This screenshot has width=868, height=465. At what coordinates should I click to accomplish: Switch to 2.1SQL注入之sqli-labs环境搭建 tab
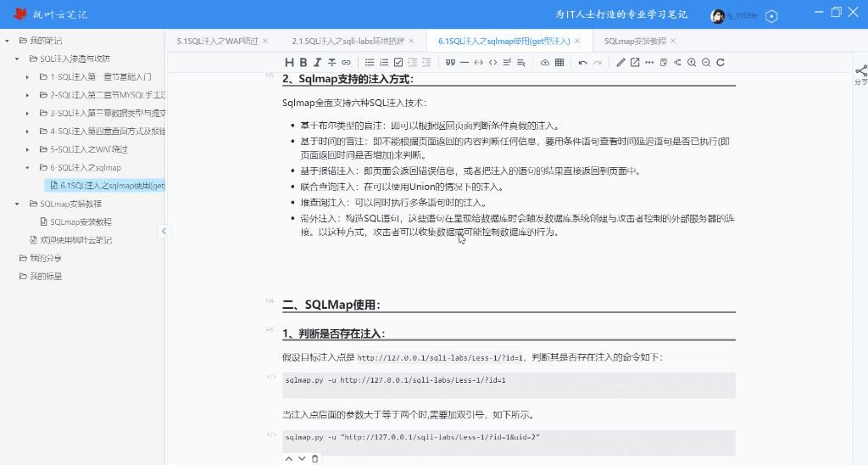(348, 41)
